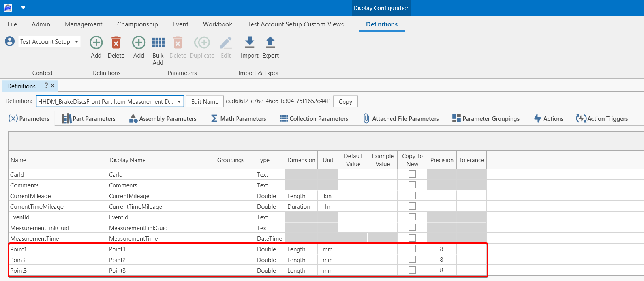644x281 pixels.
Task: Expand the Definition selection combo box
Action: [179, 101]
